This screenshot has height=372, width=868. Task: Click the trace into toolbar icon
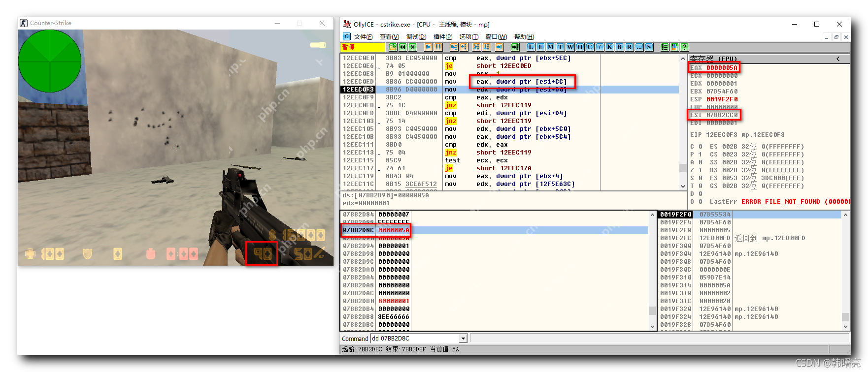pos(476,47)
